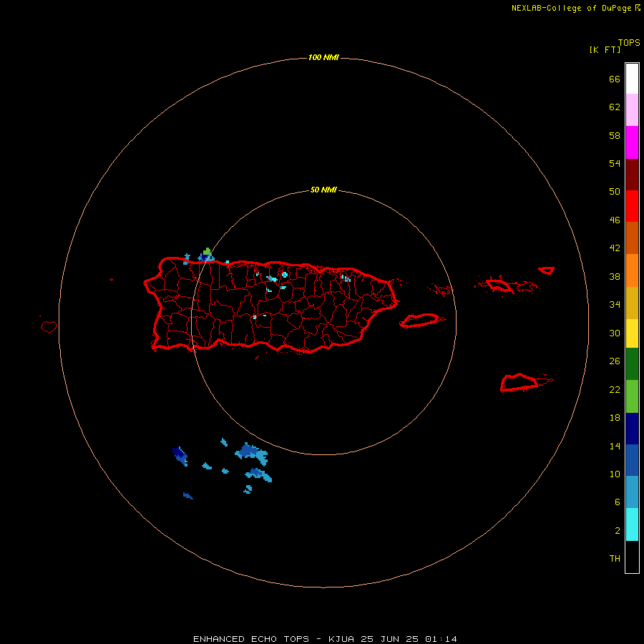Image resolution: width=644 pixels, height=644 pixels.
Task: Click the 58 legend value
Action: point(615,135)
